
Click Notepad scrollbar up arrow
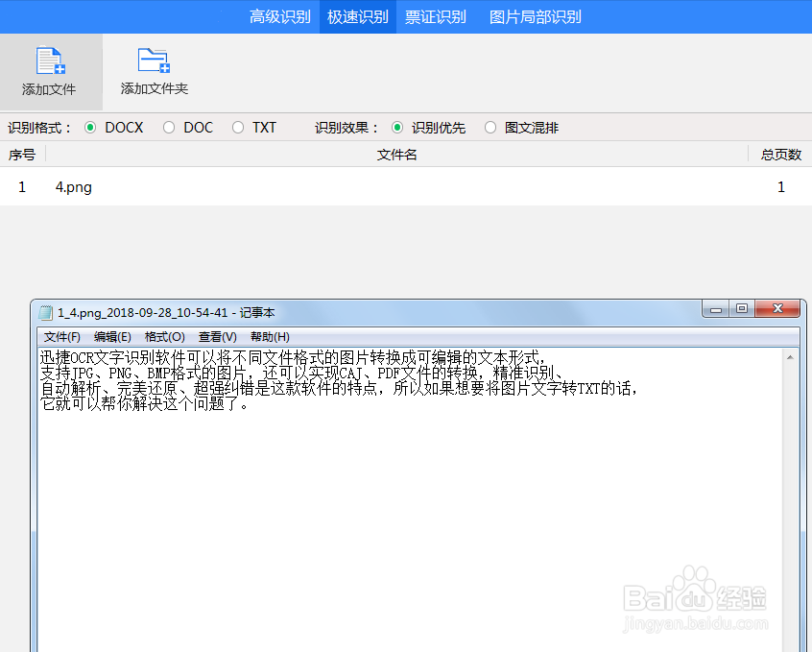pos(790,357)
